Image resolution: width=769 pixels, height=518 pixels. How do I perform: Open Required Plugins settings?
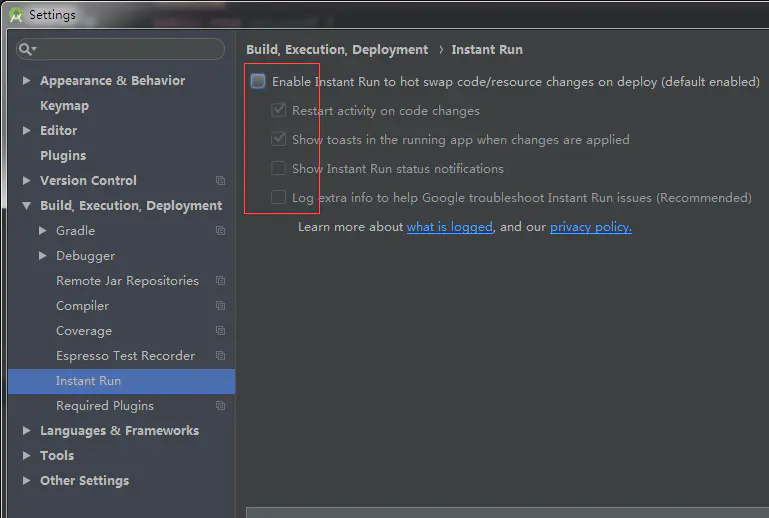click(105, 406)
